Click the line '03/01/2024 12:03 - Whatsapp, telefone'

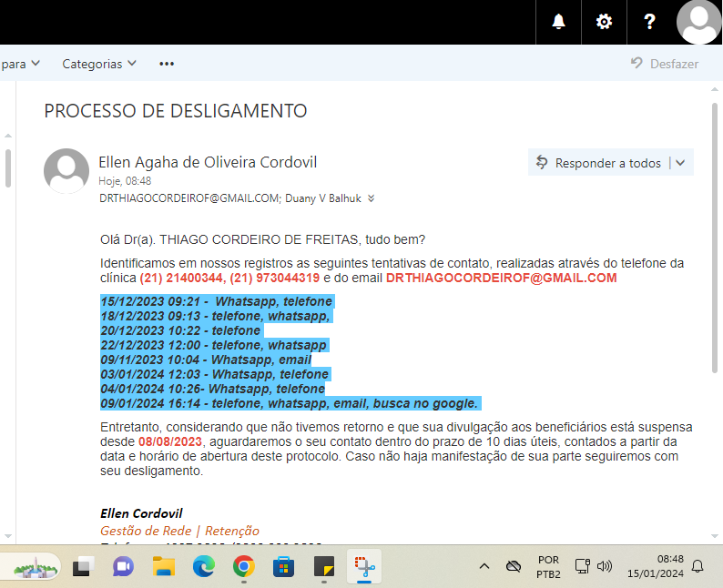click(x=215, y=374)
